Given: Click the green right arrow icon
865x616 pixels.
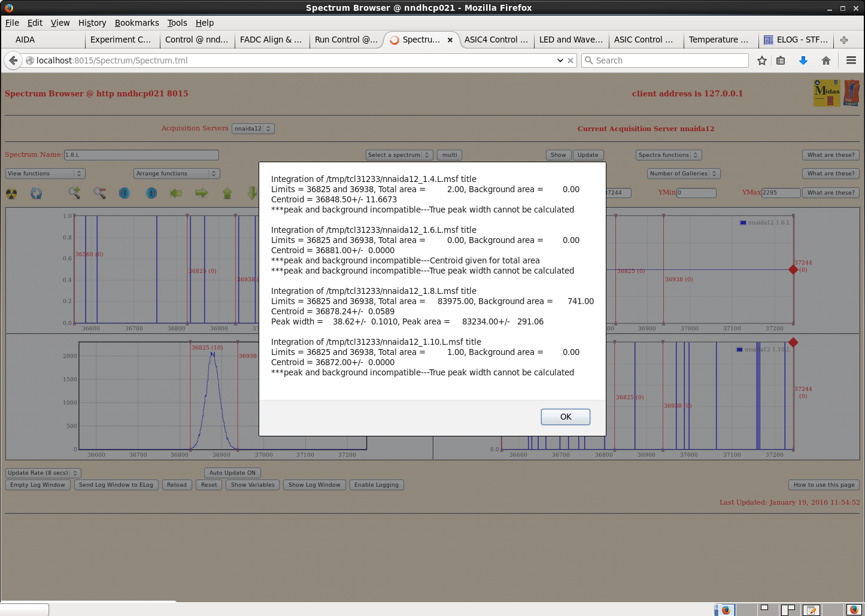Looking at the screenshot, I should pyautogui.click(x=202, y=193).
